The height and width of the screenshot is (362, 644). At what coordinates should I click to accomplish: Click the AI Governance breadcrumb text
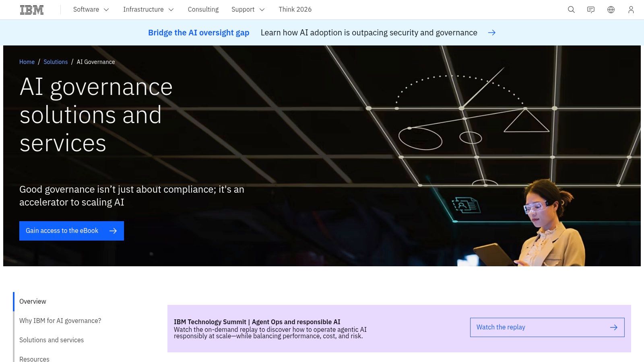click(x=96, y=62)
